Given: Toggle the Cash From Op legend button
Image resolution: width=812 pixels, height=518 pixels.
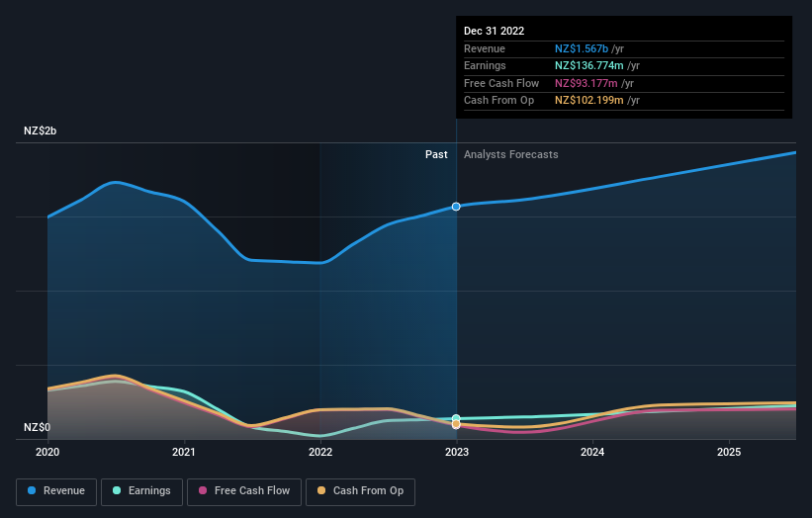Looking at the screenshot, I should 360,491.
